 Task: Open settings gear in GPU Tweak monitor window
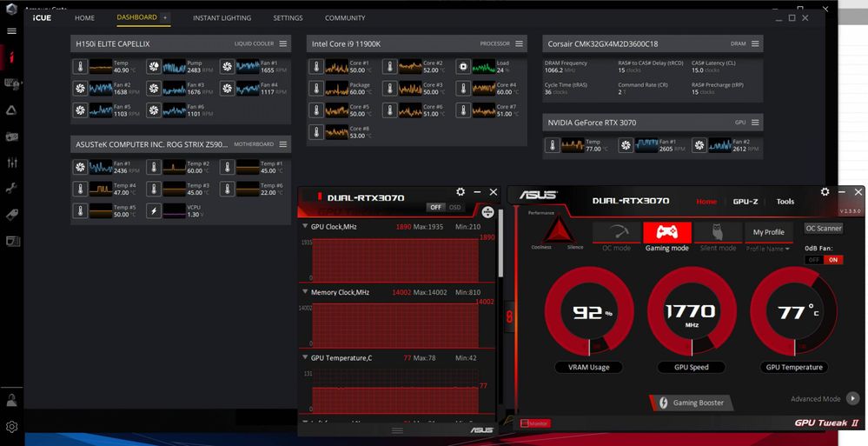coord(461,191)
